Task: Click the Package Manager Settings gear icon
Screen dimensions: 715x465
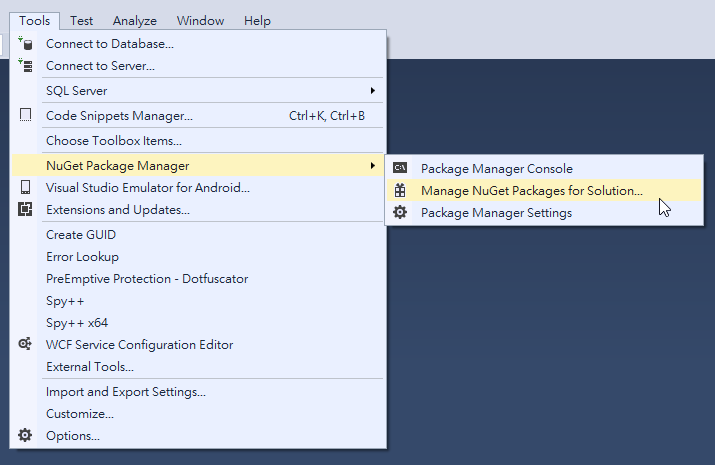Action: coord(400,213)
